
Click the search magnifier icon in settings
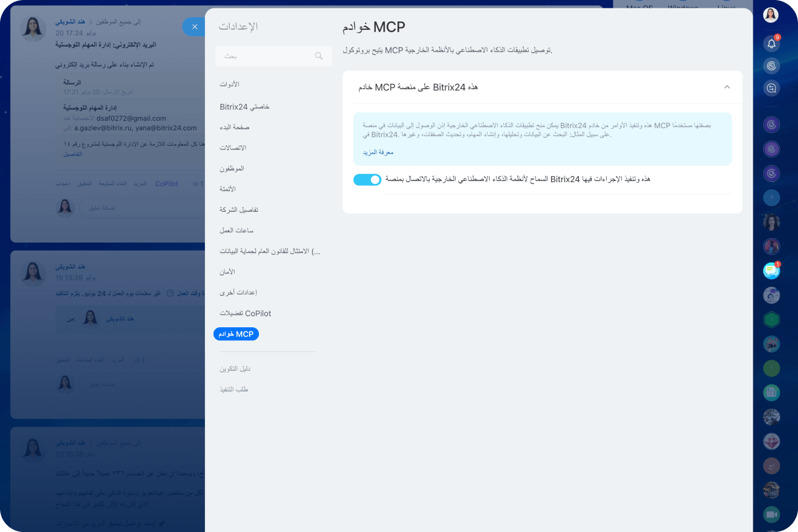(x=319, y=56)
